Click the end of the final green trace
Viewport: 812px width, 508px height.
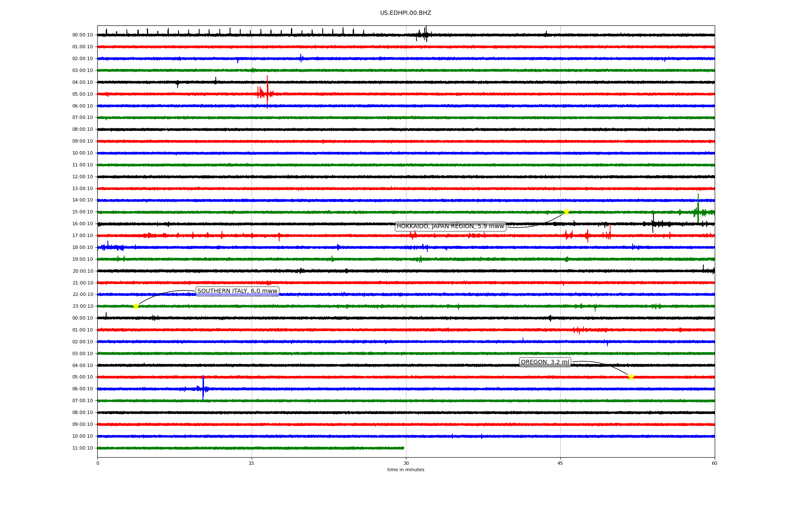(403, 448)
